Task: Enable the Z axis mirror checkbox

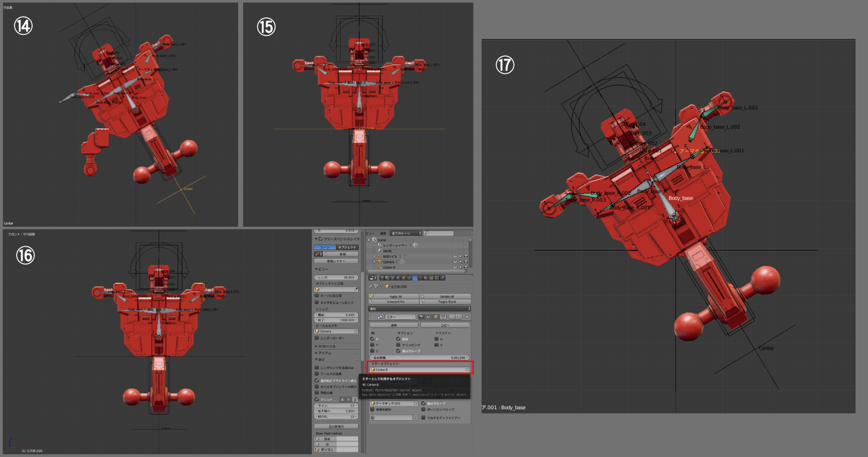Action: point(372,351)
